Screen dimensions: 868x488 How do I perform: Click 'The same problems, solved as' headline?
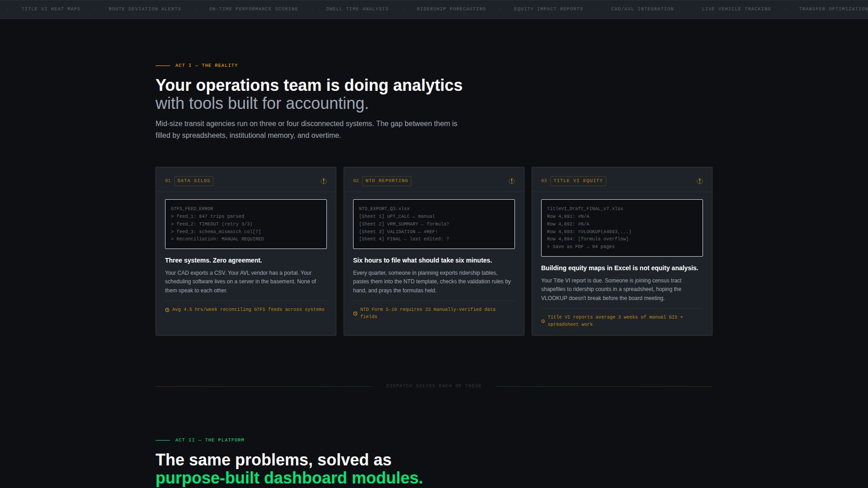tap(274, 460)
